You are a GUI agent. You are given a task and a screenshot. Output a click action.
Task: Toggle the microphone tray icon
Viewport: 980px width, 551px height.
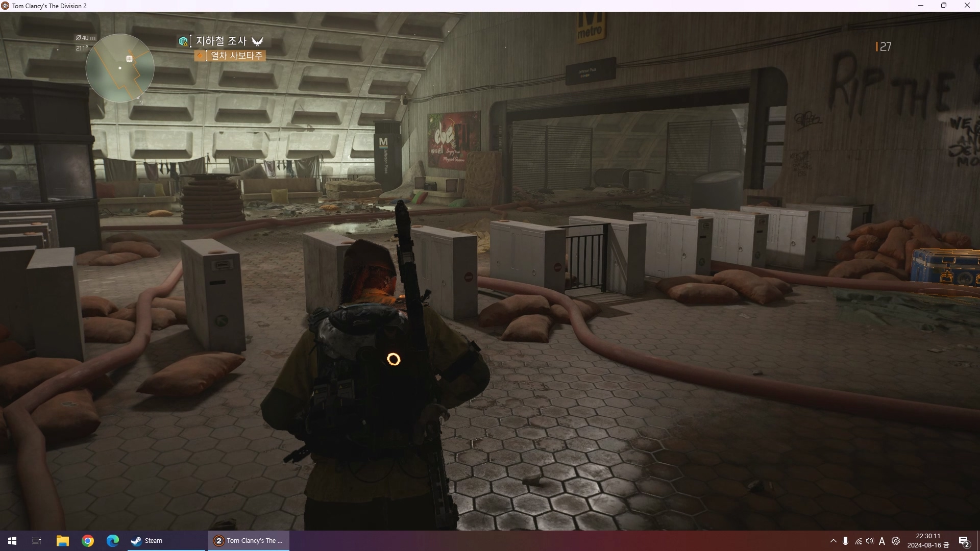tap(846, 541)
